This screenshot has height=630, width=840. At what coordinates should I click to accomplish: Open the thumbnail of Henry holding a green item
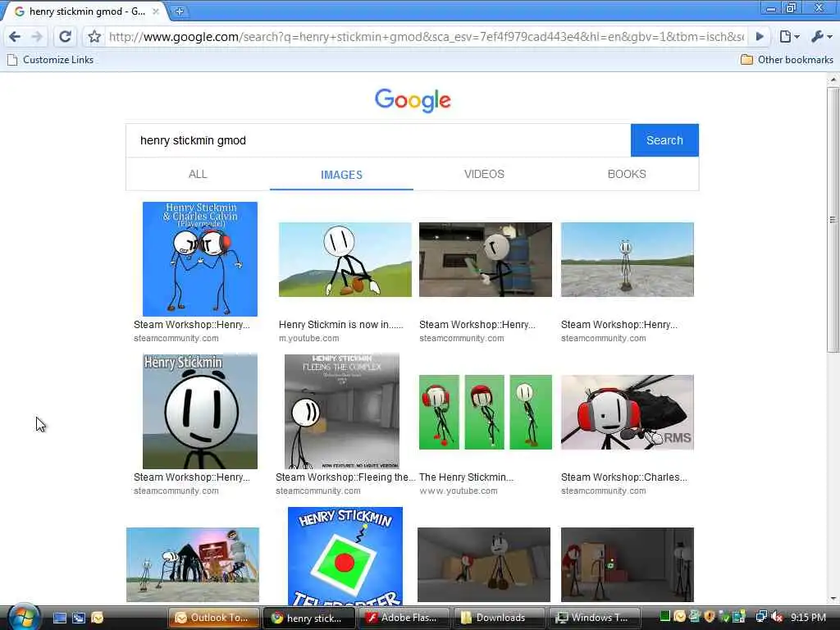[x=486, y=259]
